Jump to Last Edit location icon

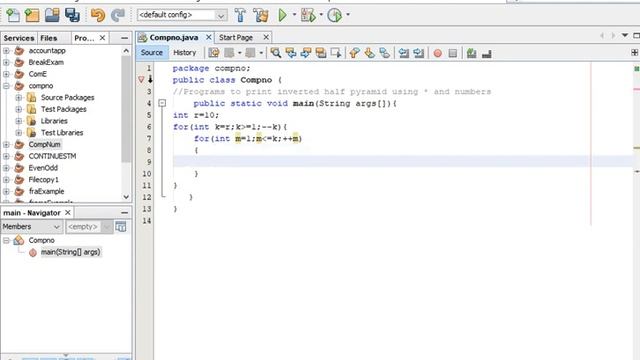tap(214, 53)
